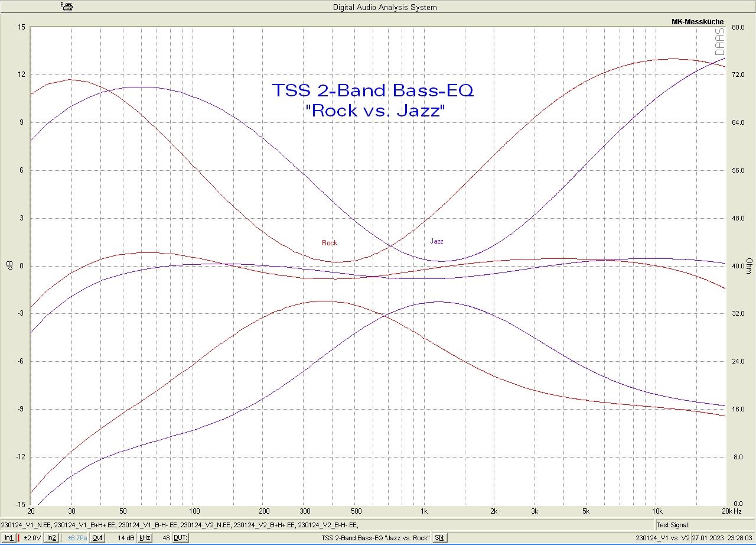Click the ±2.0V input range value
Image resolution: width=756 pixels, height=545 pixels.
32,538
